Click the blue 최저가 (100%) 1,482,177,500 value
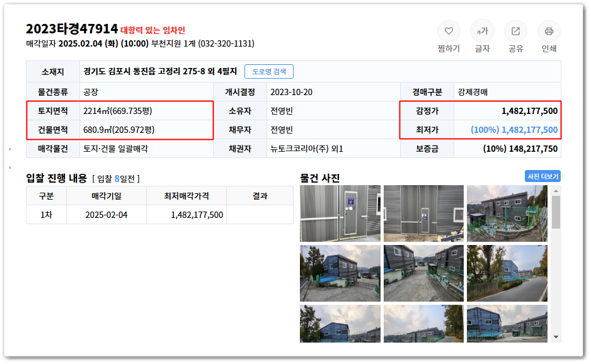Screen dimensions: 591x364 point(514,130)
